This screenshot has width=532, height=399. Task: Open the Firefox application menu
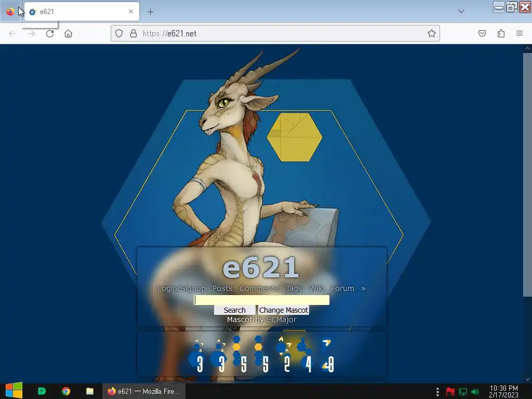(520, 33)
